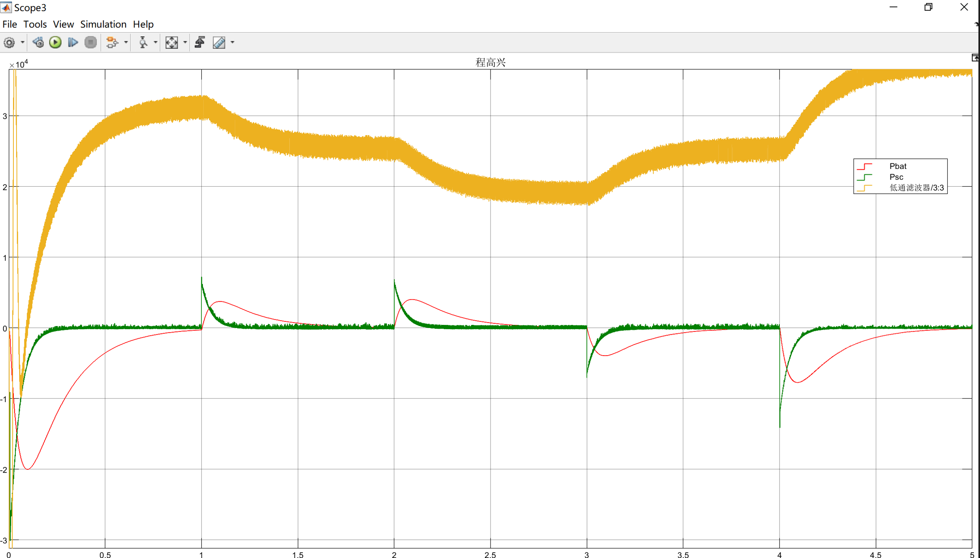980x558 pixels.
Task: Click the Step Back button
Action: tap(38, 42)
